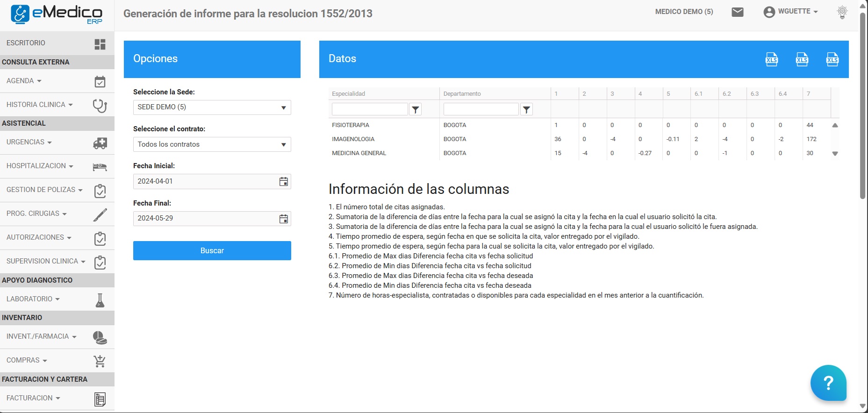Screen dimensions: 868x413
Task: Click the table scroll down arrow
Action: pyautogui.click(x=835, y=153)
